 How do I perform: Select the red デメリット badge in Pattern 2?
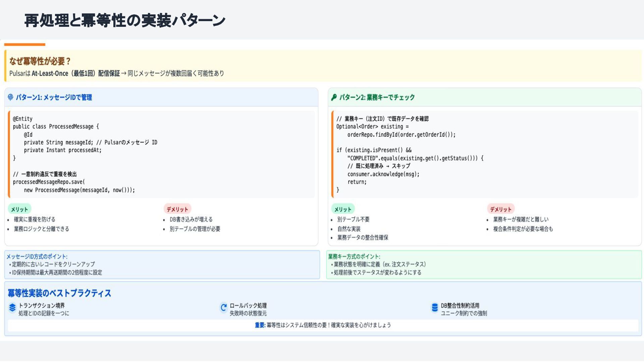(500, 209)
